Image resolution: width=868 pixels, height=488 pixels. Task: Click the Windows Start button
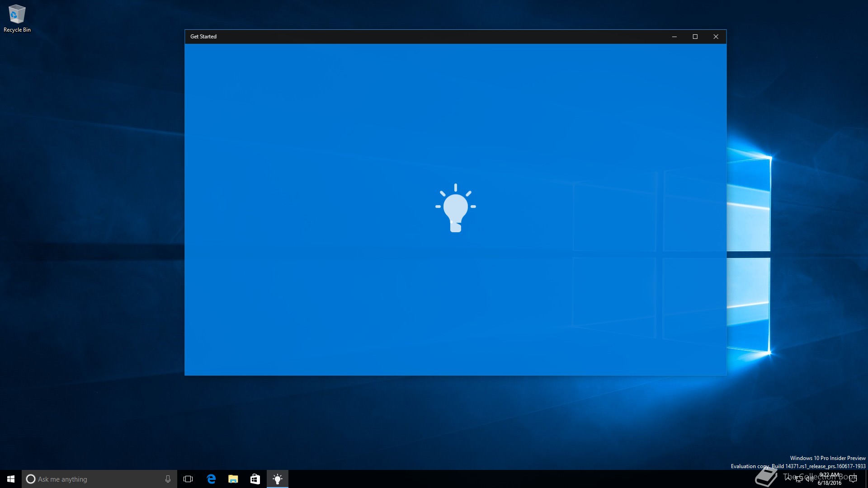tap(11, 479)
